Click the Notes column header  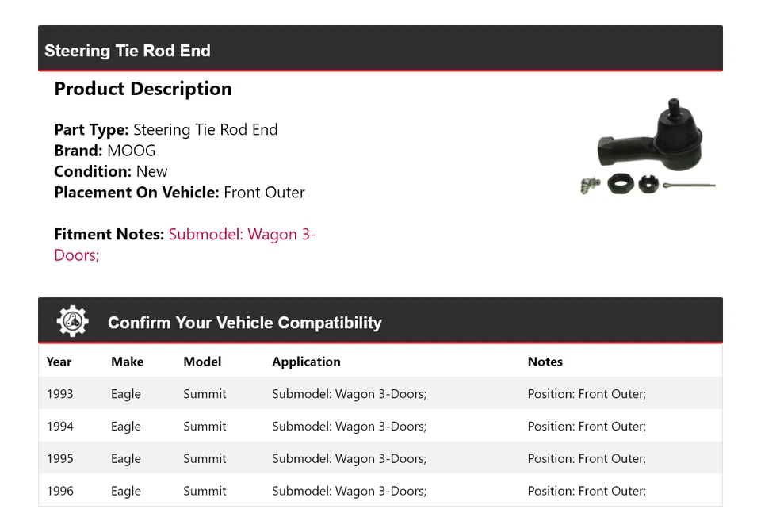click(x=545, y=362)
